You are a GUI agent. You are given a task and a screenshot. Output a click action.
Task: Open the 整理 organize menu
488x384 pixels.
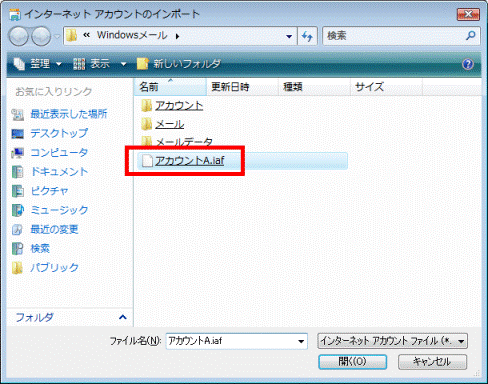37,64
